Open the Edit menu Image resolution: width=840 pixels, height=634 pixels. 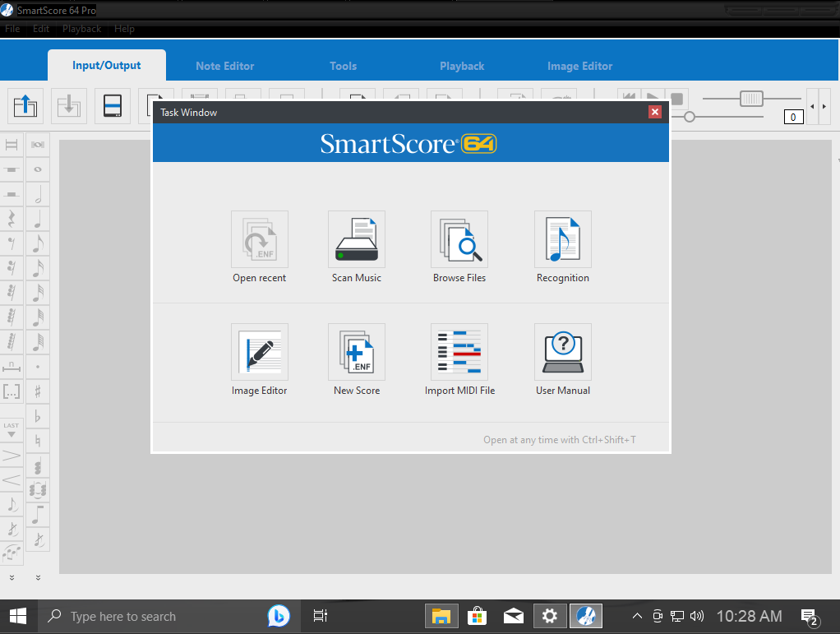pyautogui.click(x=41, y=29)
